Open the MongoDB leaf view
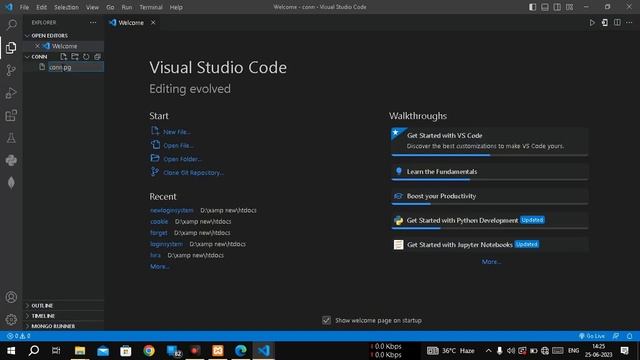This screenshot has width=640, height=360. click(x=11, y=182)
